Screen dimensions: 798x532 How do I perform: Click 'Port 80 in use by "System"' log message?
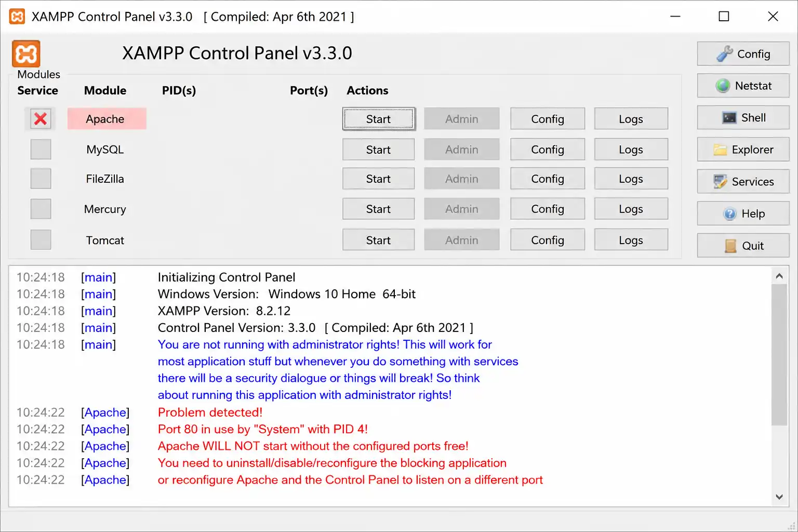[x=262, y=429]
